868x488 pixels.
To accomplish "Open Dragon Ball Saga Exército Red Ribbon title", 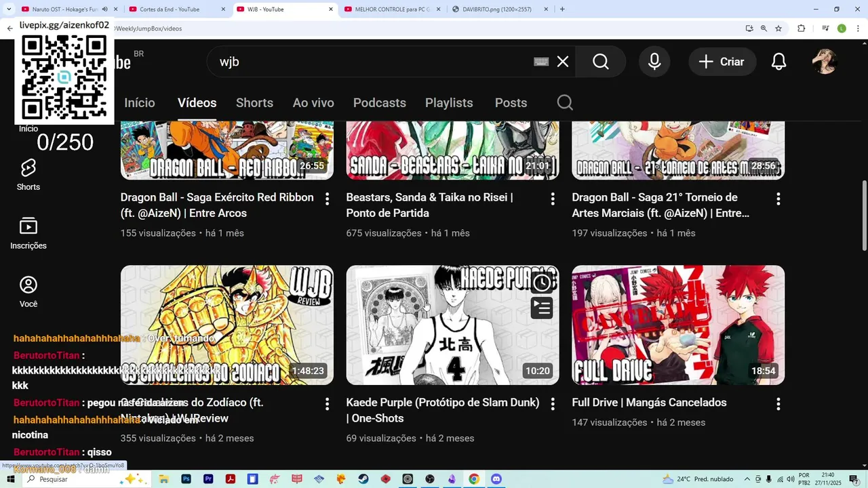I will tap(217, 205).
